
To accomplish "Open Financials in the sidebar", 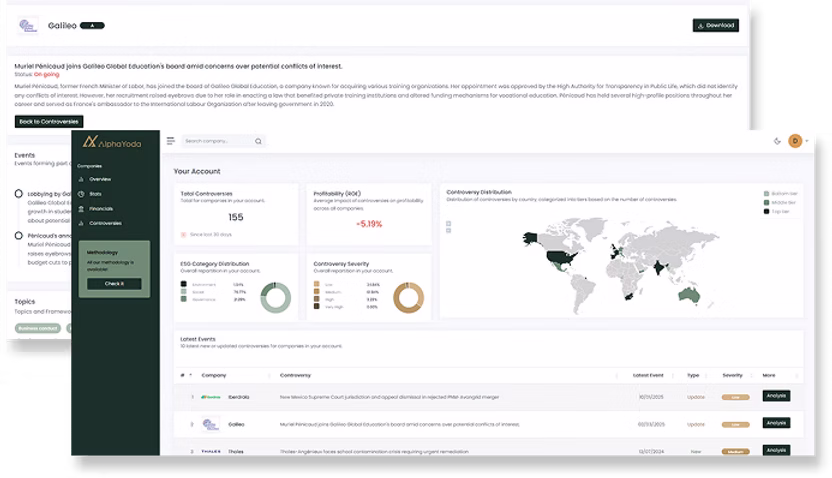I will [x=101, y=209].
